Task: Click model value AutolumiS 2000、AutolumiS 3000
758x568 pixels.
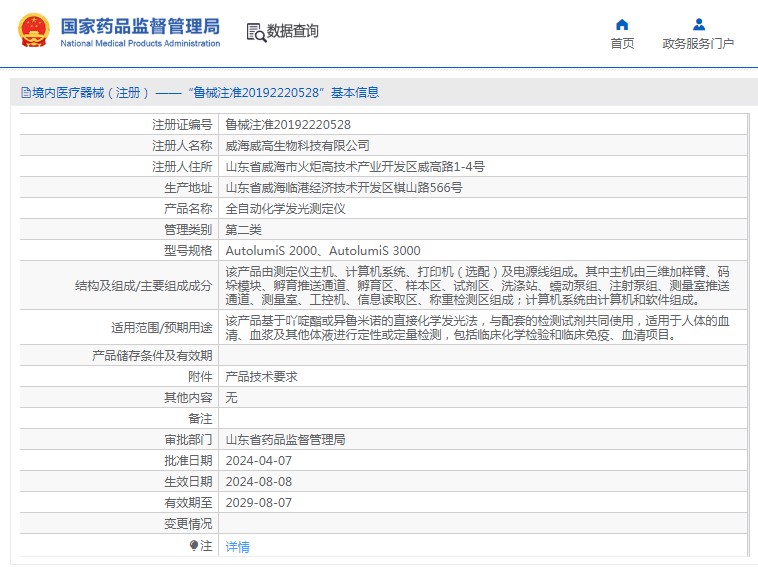Action: click(x=323, y=250)
